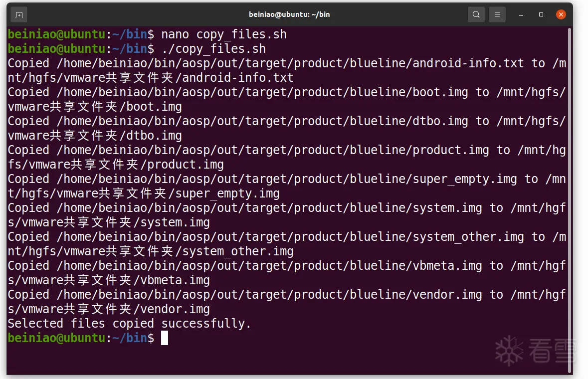Image resolution: width=588 pixels, height=379 pixels.
Task: Click the window title beiniao@ubuntu: ~/bin
Action: click(289, 14)
